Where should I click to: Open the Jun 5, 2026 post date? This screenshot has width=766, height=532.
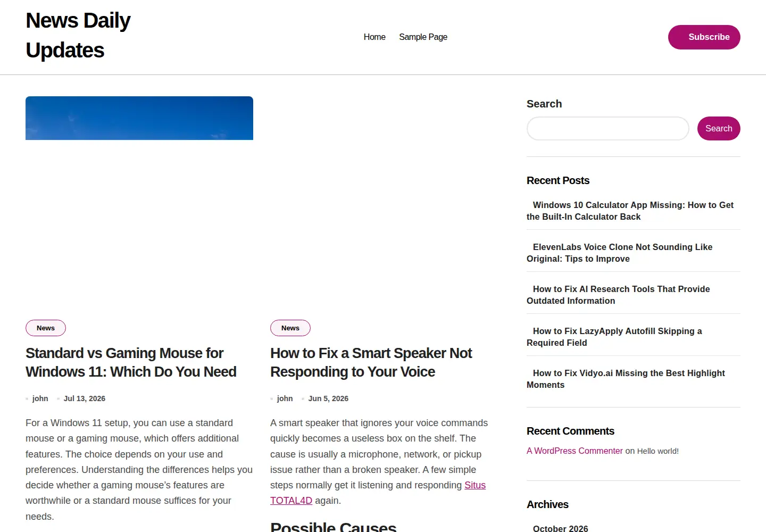[x=328, y=398]
